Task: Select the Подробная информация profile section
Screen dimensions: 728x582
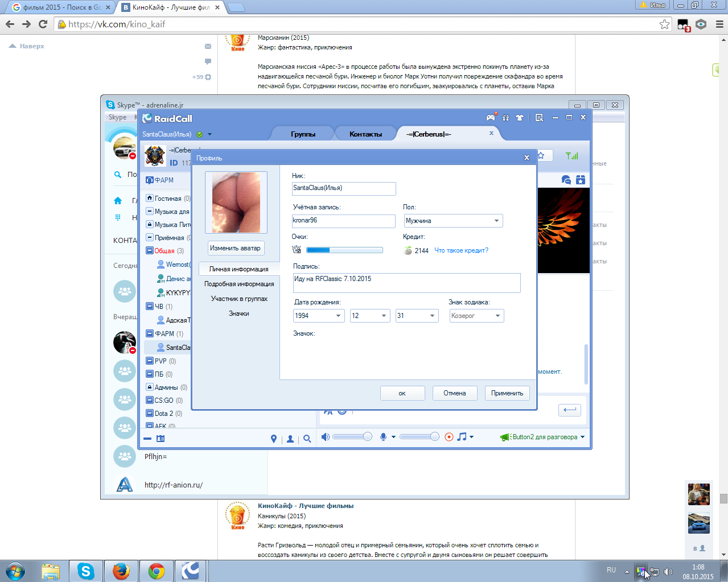Action: (239, 284)
